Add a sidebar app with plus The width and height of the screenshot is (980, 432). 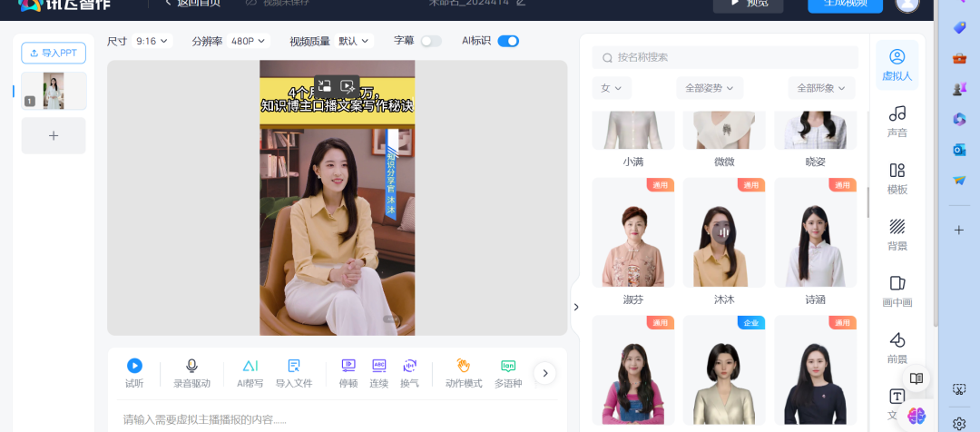(x=959, y=230)
